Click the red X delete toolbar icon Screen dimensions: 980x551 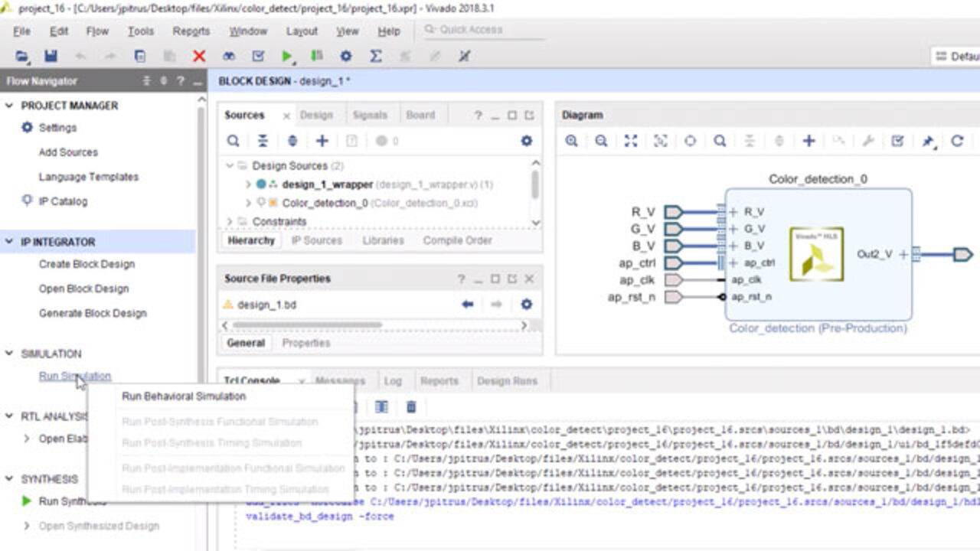[x=199, y=56]
